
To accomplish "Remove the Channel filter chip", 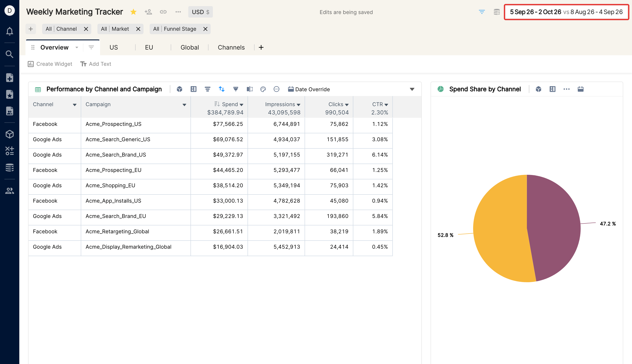I will point(86,29).
